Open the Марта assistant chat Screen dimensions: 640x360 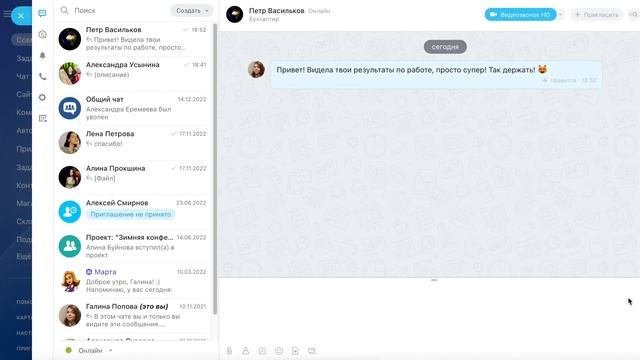[133, 281]
